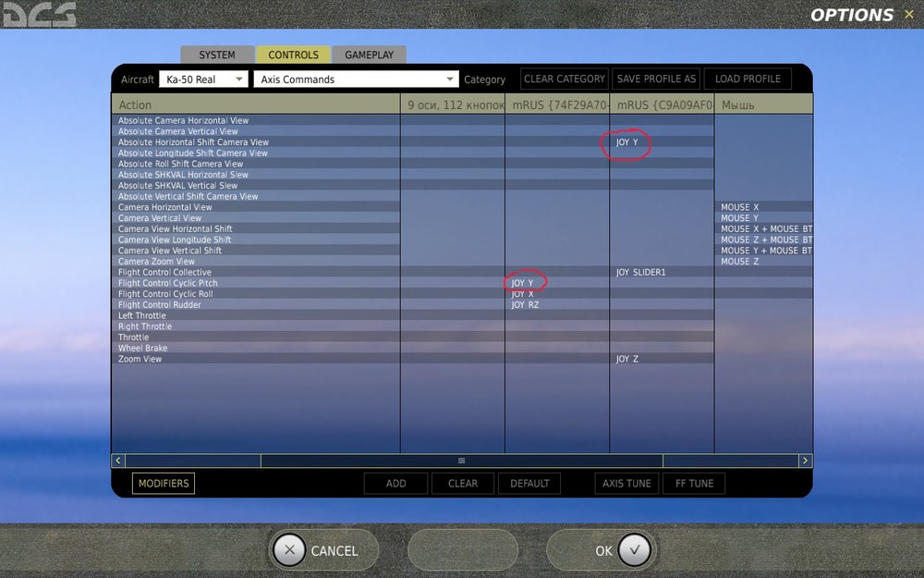The width and height of the screenshot is (924, 578).
Task: Select Flight Control Cyclic Roll action
Action: click(256, 294)
